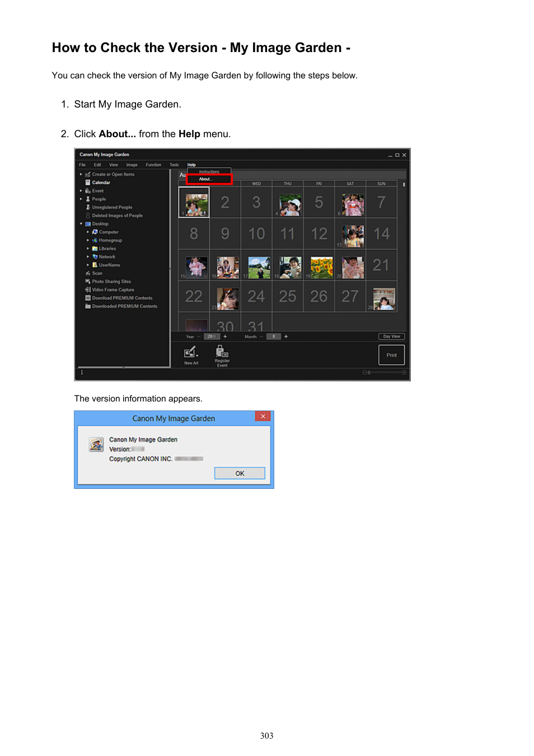Viewport: 534px width, 756px height.
Task: Click the People icon in the sidebar
Action: click(88, 199)
